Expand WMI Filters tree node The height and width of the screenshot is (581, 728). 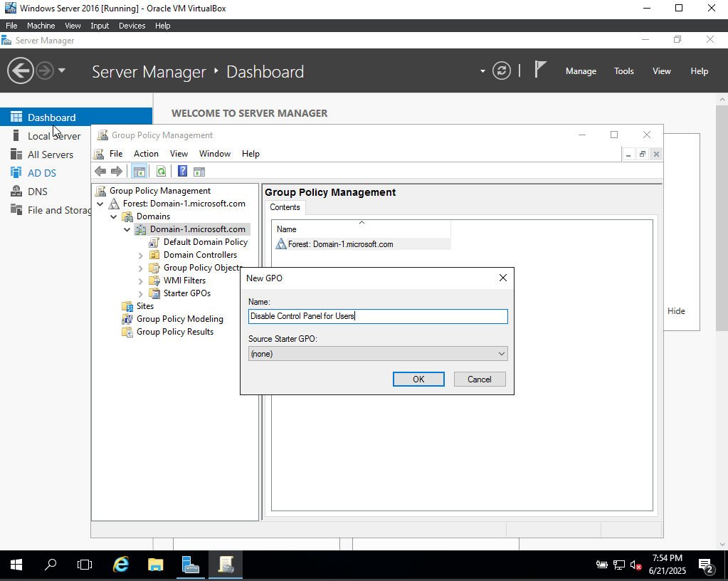click(141, 281)
